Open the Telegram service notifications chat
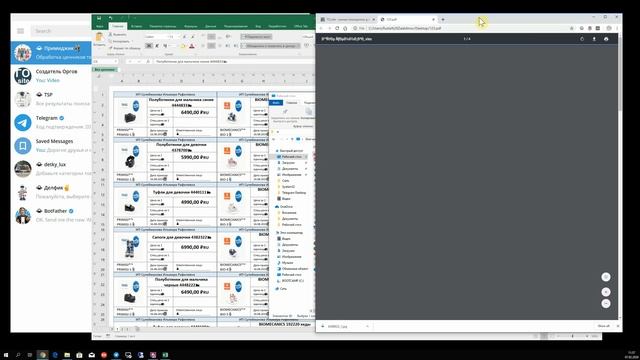 pyautogui.click(x=51, y=122)
